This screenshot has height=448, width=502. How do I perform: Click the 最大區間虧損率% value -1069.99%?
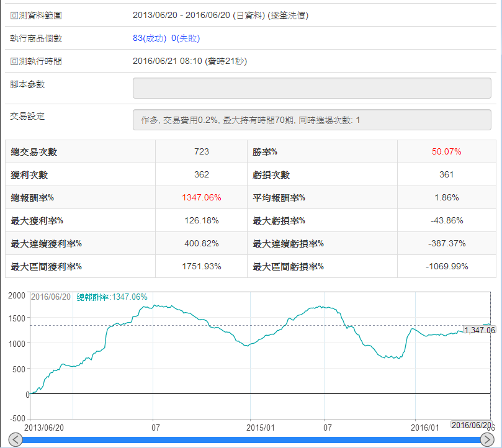click(446, 266)
